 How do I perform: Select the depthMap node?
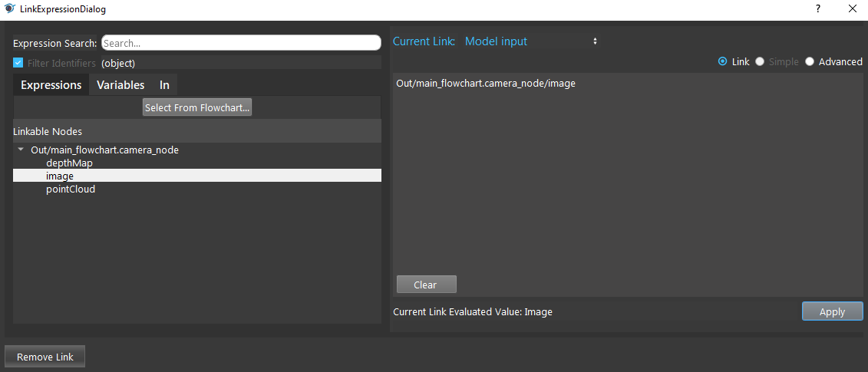197,163
